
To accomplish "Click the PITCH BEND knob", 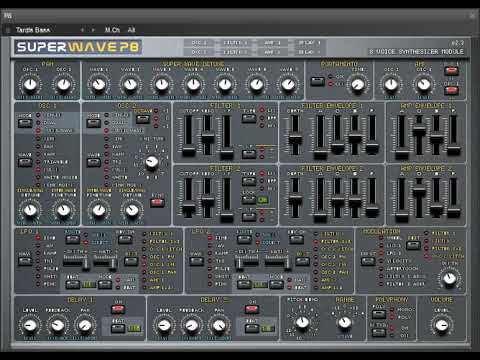I will [x=303, y=322].
